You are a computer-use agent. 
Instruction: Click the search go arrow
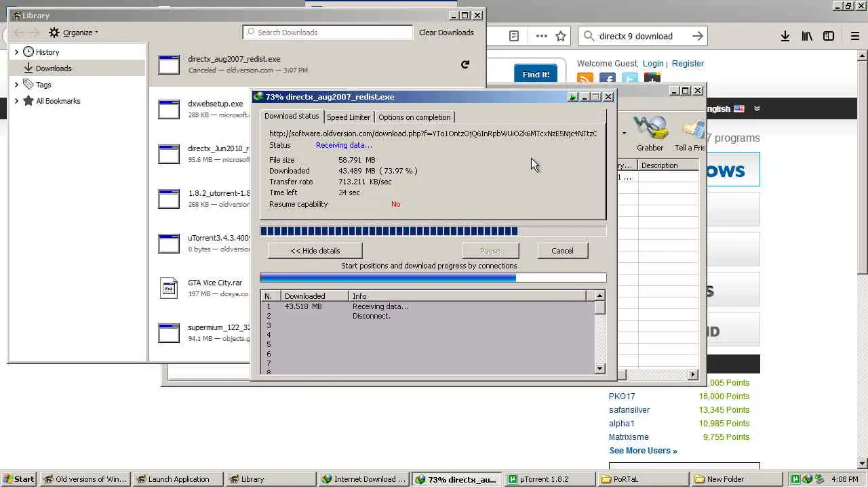pos(697,36)
